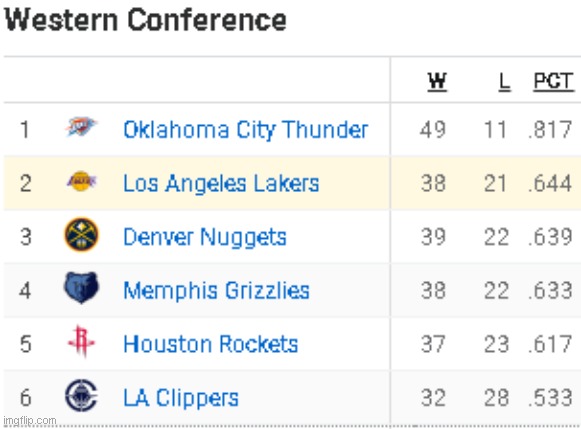Image resolution: width=581 pixels, height=429 pixels.
Task: Open the Memphis Grizzlies team link
Action: 216,291
